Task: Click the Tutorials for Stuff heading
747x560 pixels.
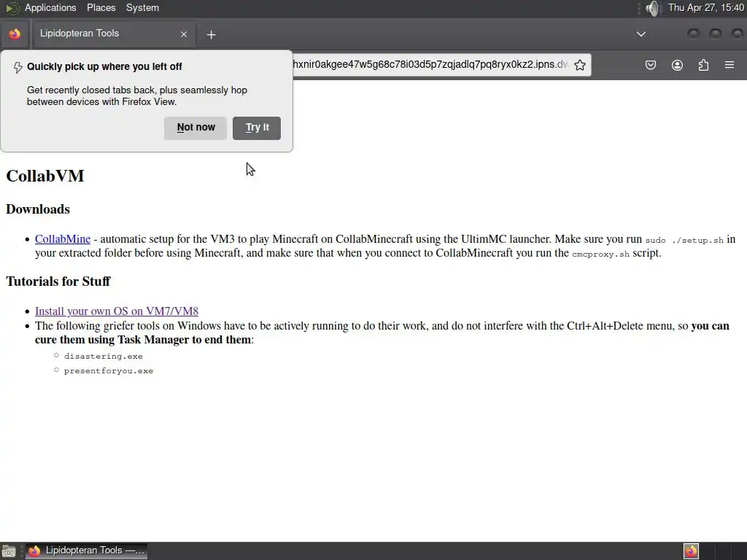Action: point(58,281)
